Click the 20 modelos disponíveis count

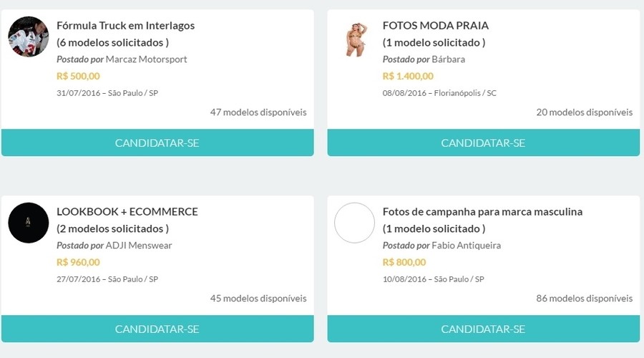coord(584,112)
